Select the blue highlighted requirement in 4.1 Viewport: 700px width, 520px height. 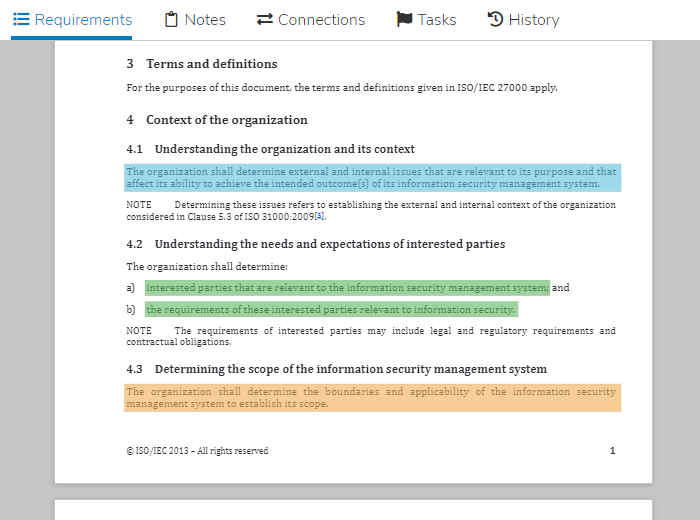(x=372, y=178)
